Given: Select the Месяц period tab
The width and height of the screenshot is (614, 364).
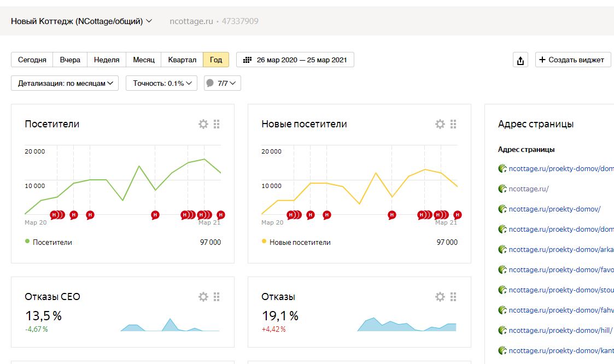Looking at the screenshot, I should click(x=144, y=60).
